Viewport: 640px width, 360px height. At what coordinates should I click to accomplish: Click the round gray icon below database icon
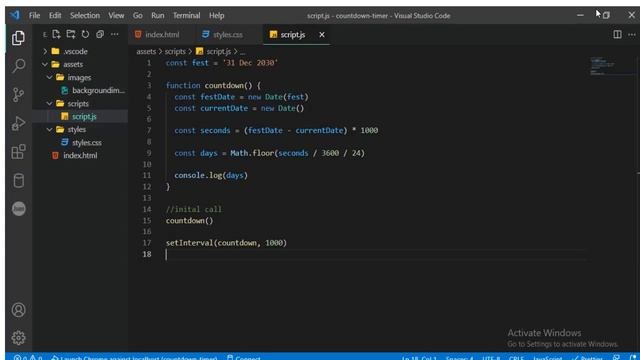18,209
